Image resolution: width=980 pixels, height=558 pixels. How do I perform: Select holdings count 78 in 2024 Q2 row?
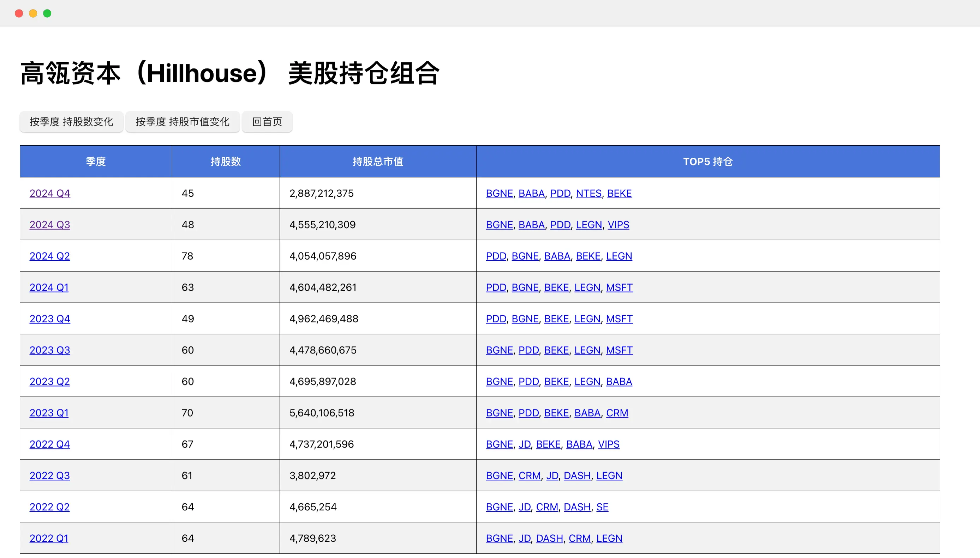tap(187, 256)
